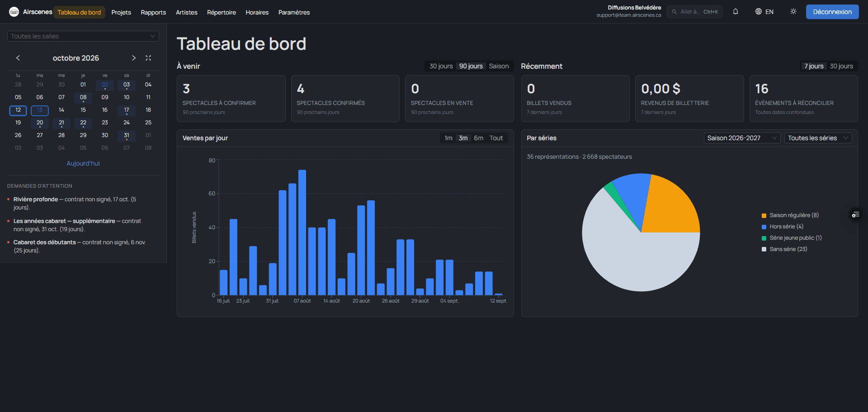Click the Saison régulière legend swatch
This screenshot has width=868, height=412.
point(764,216)
